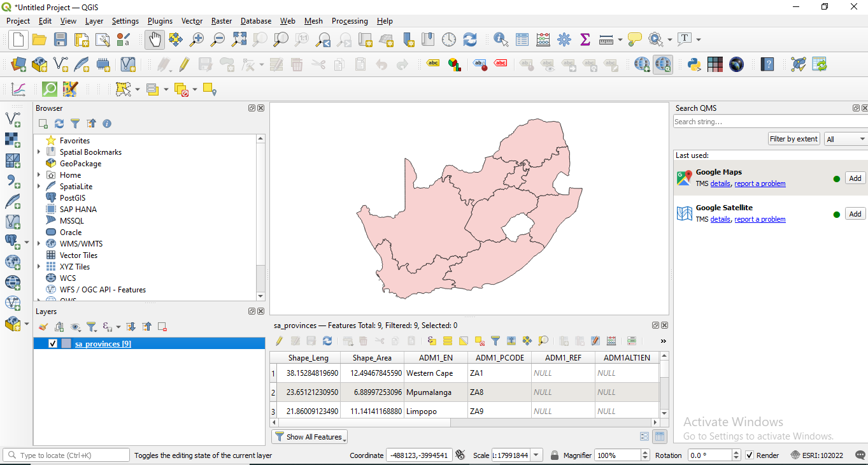Click the Zoom Out magnifier tool
Screen dimensions: 868x465
tap(218, 39)
